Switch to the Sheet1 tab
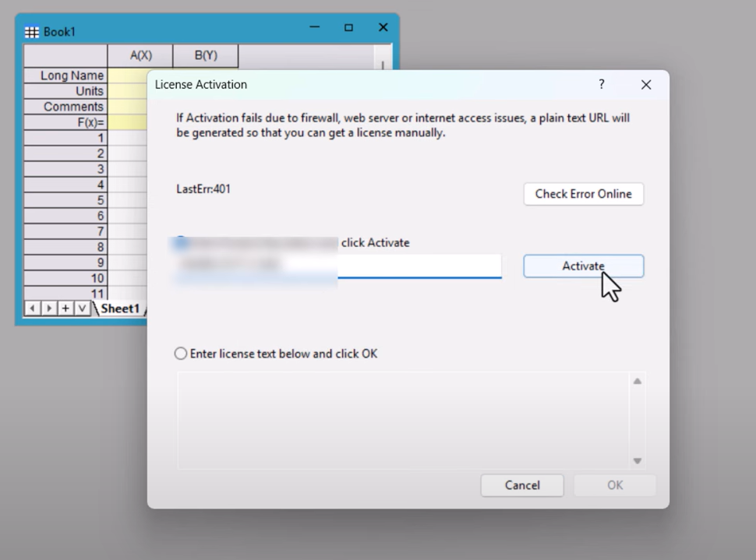Viewport: 756px width, 560px height. (x=119, y=308)
